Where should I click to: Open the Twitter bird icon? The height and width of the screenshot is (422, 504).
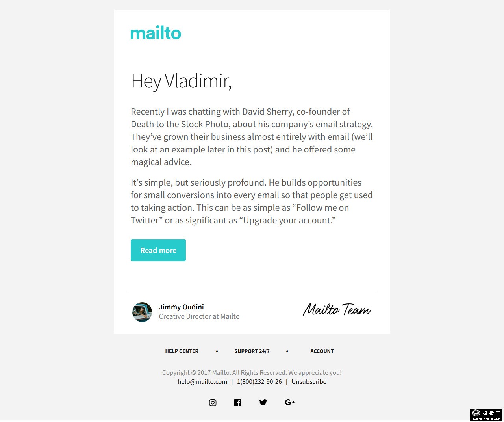point(263,402)
